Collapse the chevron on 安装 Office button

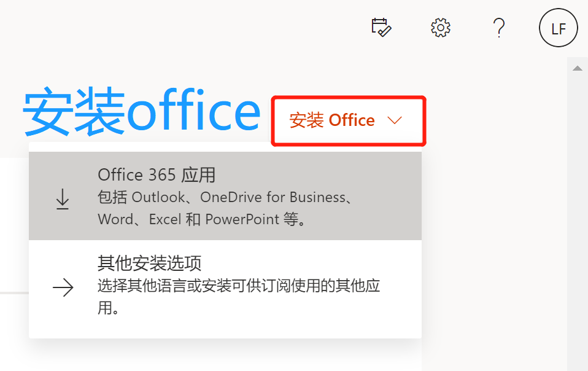(x=395, y=120)
